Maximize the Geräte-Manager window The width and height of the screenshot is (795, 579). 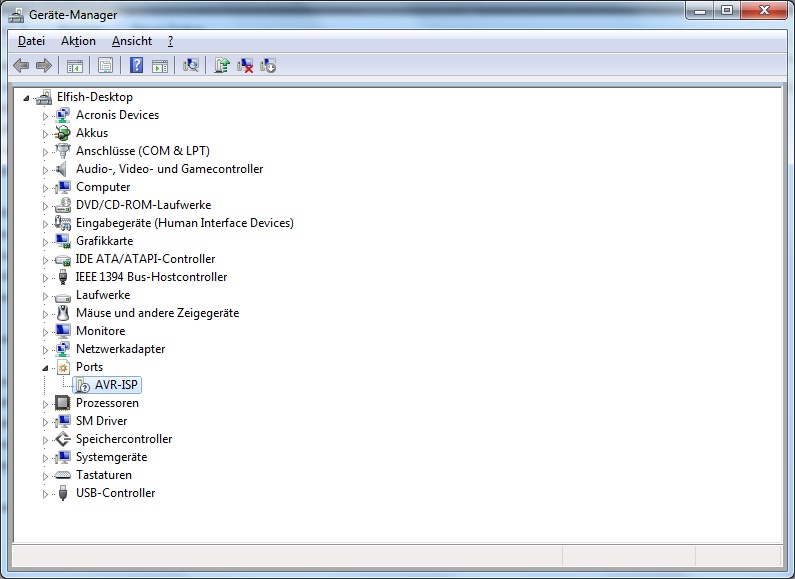pyautogui.click(x=727, y=10)
